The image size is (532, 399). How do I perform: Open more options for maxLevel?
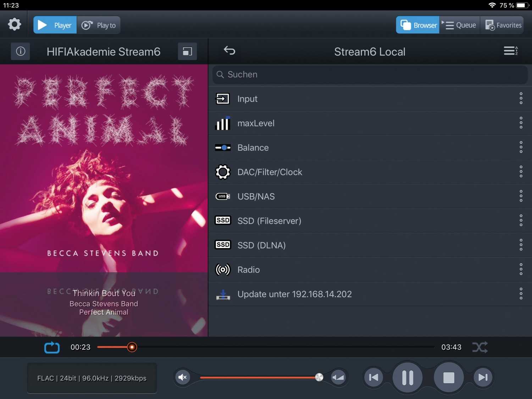(x=521, y=123)
